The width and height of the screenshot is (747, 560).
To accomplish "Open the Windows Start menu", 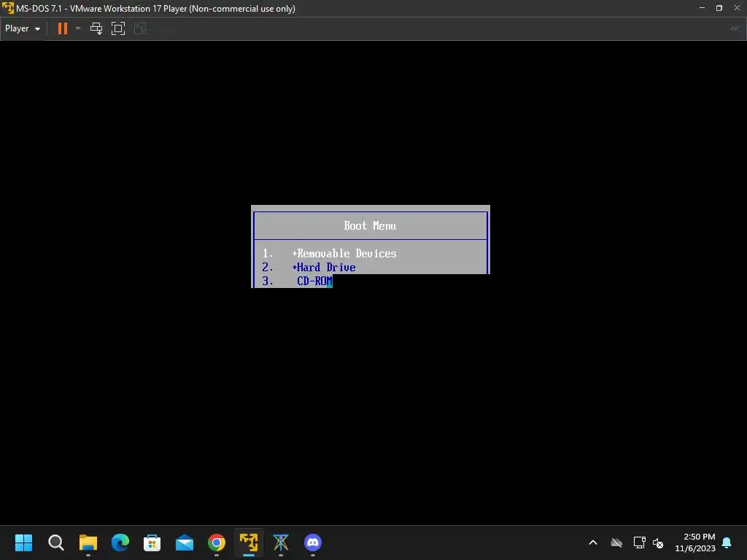I will click(x=23, y=542).
